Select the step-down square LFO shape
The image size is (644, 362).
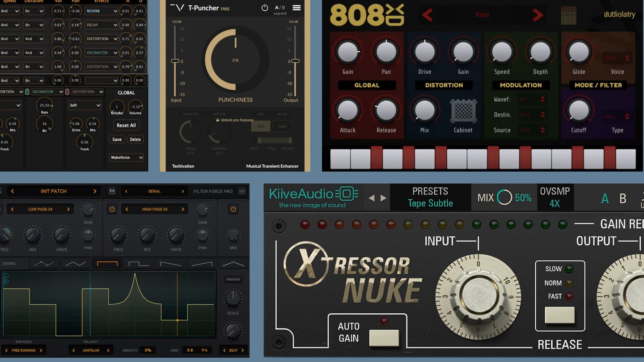pos(139,264)
